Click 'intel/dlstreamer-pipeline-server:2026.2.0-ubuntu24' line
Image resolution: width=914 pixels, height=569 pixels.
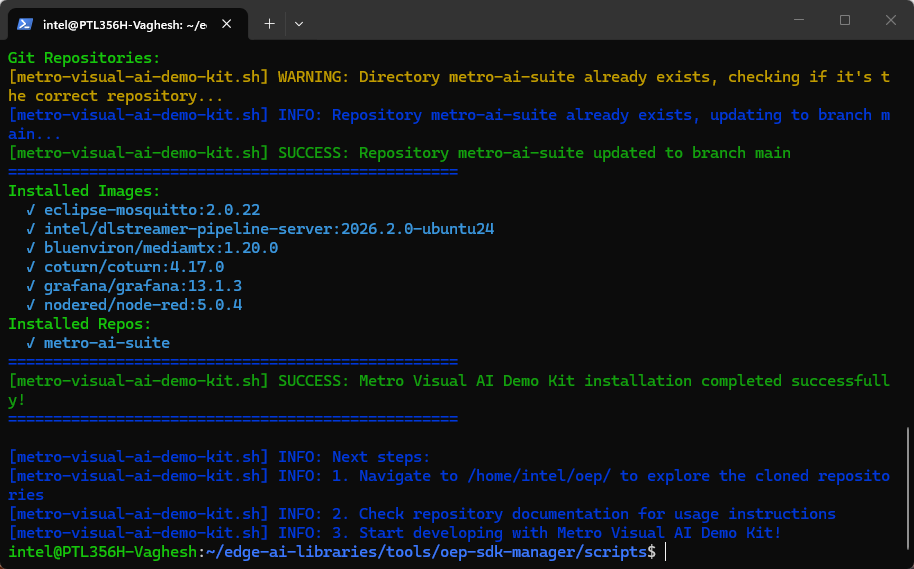[269, 229]
